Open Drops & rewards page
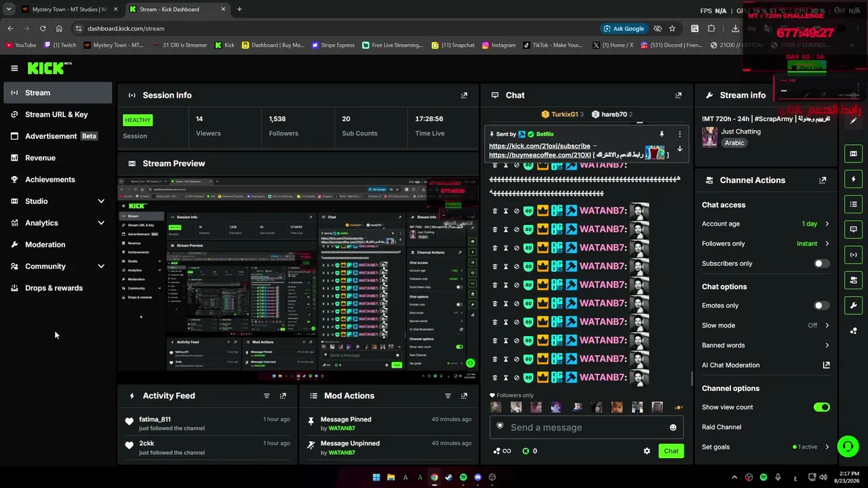The height and width of the screenshot is (488, 868). pyautogui.click(x=58, y=288)
